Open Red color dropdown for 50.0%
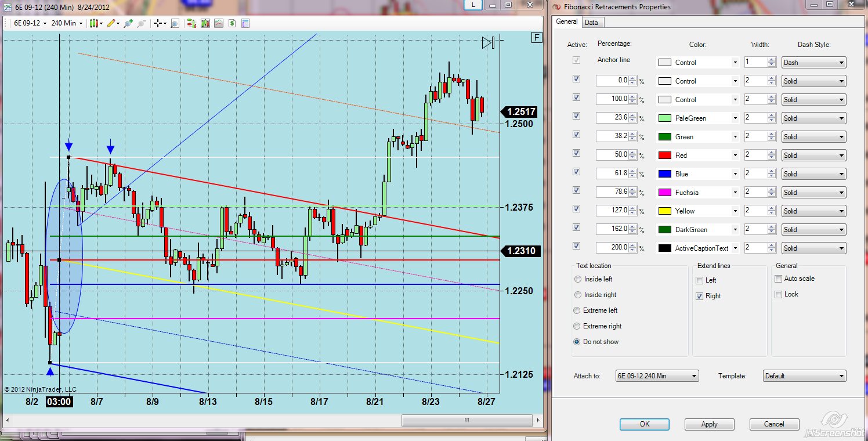This screenshot has width=868, height=441. [x=735, y=156]
